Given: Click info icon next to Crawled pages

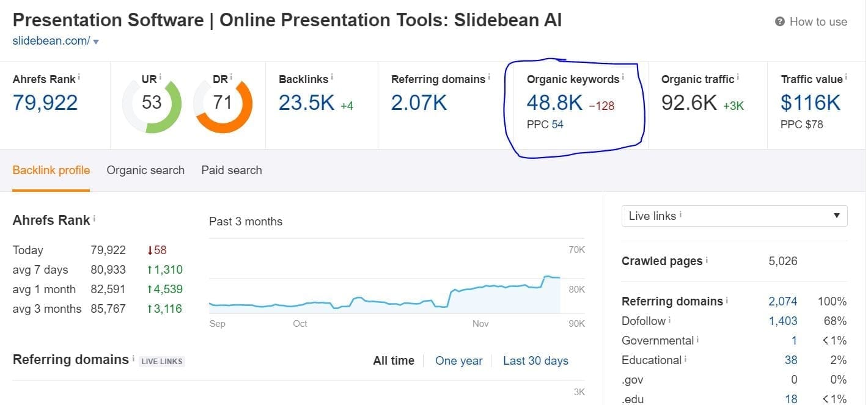Looking at the screenshot, I should pos(707,260).
